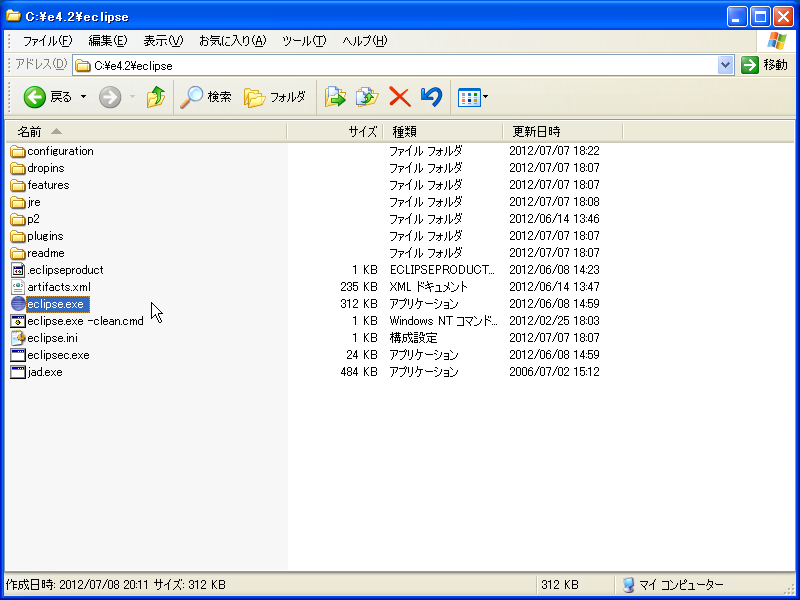Image resolution: width=800 pixels, height=600 pixels.
Task: Close the explorer window
Action: coord(783,17)
